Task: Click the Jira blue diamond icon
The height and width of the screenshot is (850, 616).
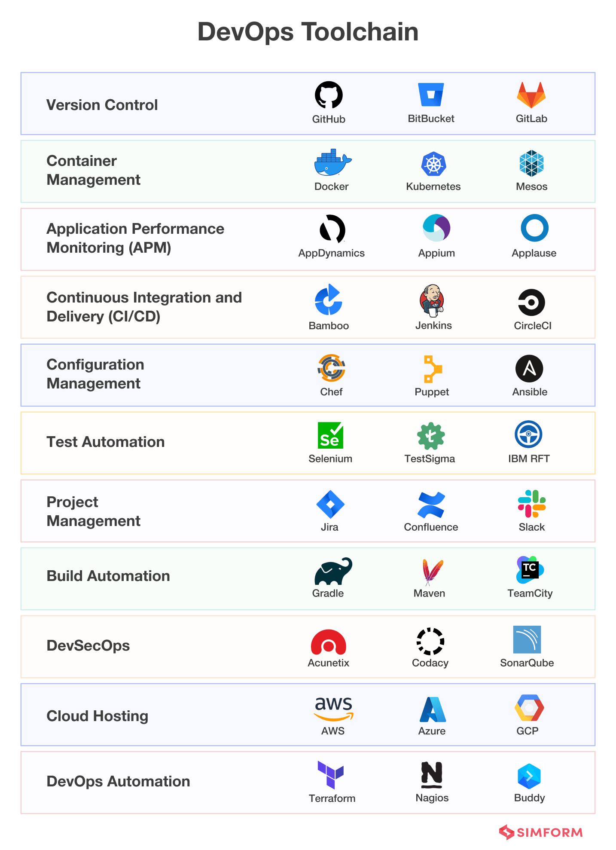Action: pyautogui.click(x=330, y=504)
